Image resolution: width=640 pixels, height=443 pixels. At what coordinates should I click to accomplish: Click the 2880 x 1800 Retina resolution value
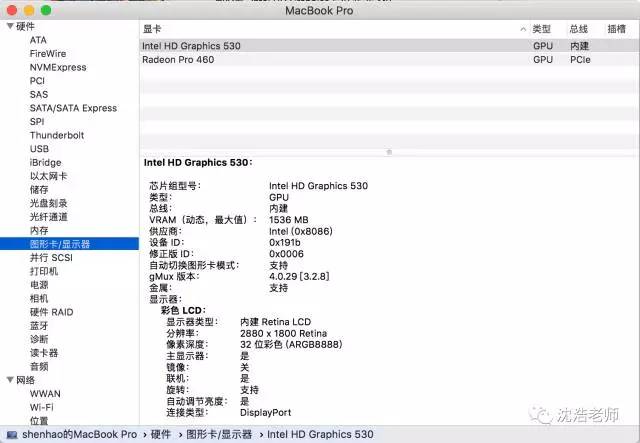click(x=284, y=333)
